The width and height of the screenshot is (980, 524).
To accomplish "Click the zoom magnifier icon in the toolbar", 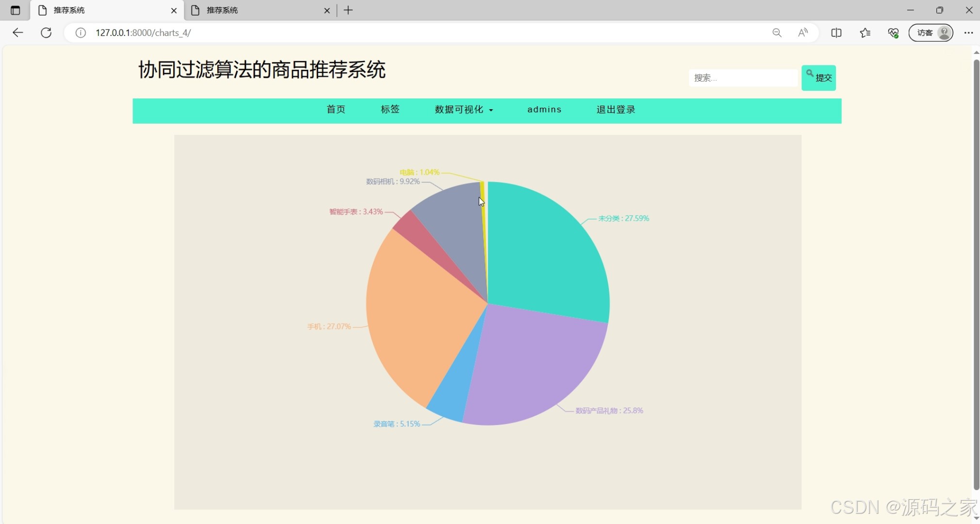I will click(777, 33).
